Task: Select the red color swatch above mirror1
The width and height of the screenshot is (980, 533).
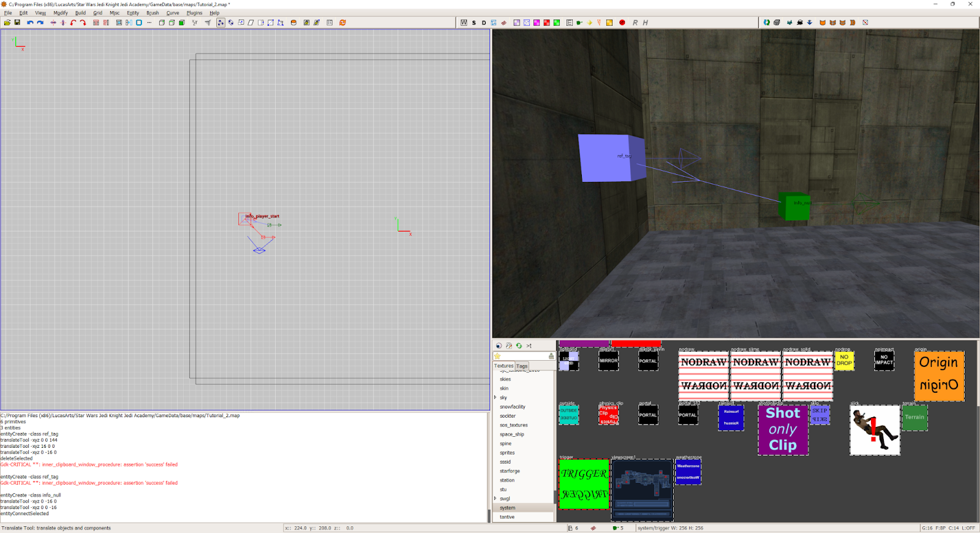Action: (x=636, y=344)
